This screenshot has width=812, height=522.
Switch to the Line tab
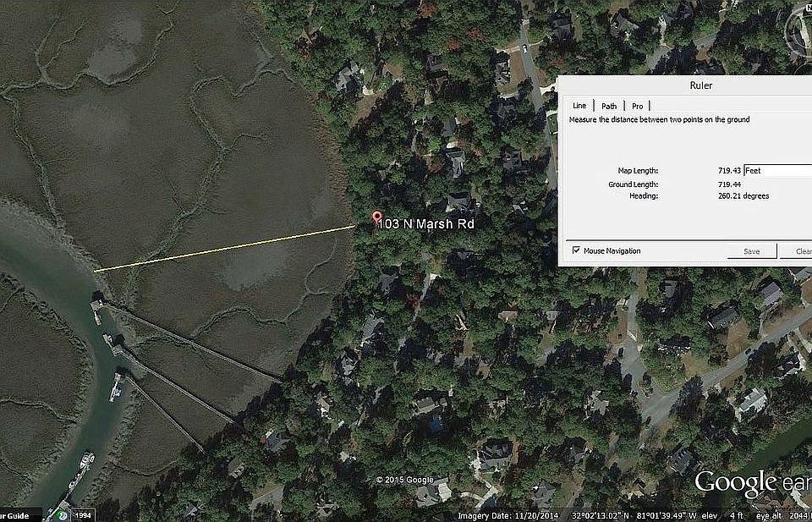point(579,106)
